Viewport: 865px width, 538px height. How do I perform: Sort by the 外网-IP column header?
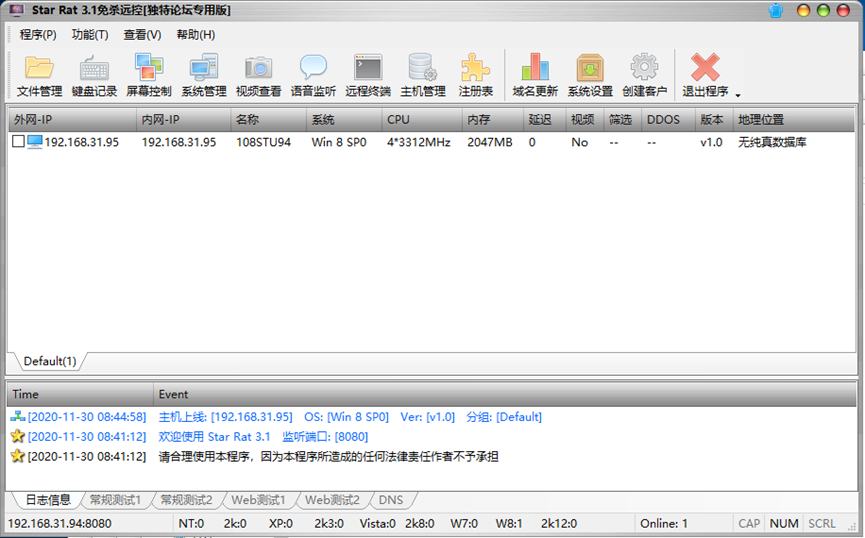click(x=72, y=120)
